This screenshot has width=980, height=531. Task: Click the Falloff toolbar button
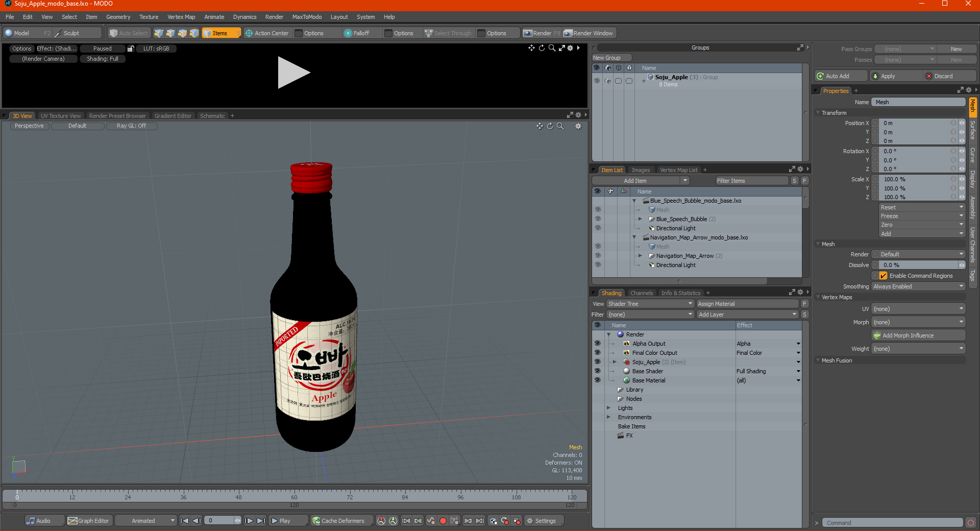(361, 33)
